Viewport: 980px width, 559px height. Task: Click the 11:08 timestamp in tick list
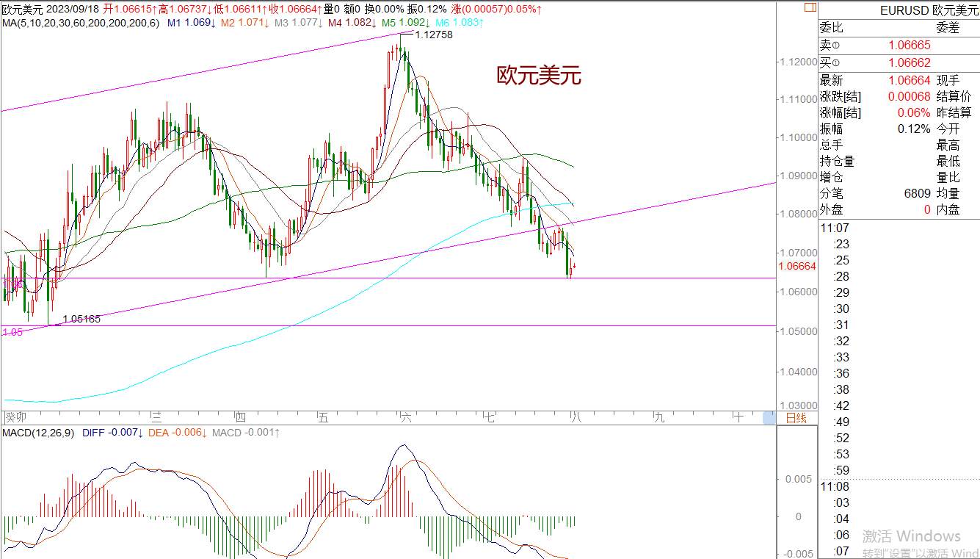point(835,486)
